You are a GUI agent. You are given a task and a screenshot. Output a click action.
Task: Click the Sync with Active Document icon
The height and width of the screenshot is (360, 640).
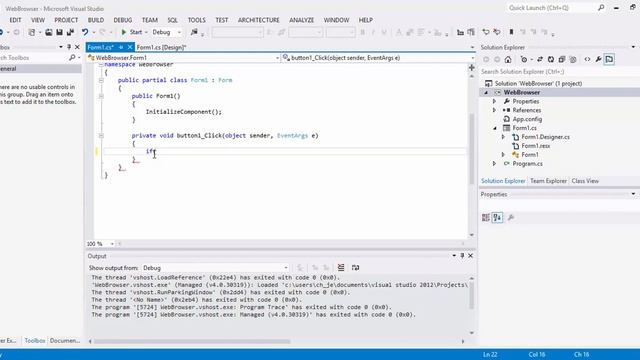pyautogui.click(x=540, y=59)
